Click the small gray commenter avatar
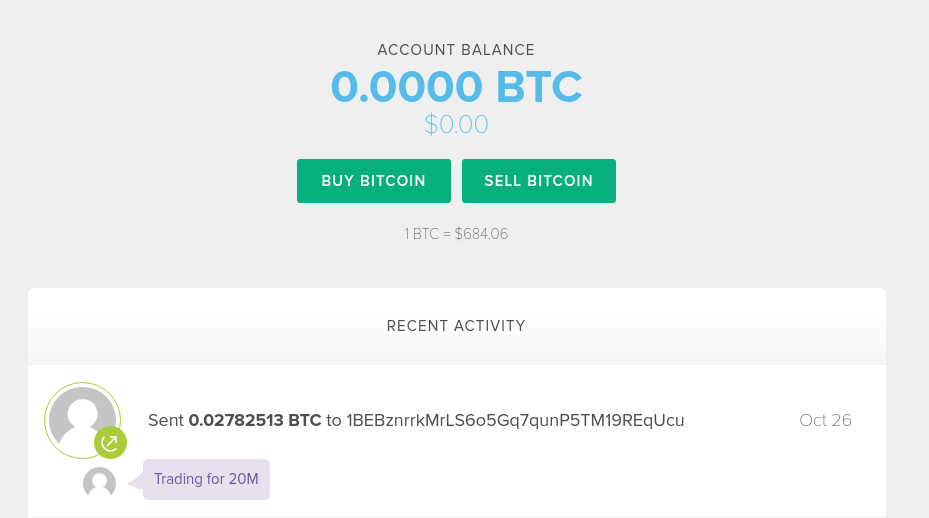Image resolution: width=929 pixels, height=518 pixels. click(x=100, y=482)
